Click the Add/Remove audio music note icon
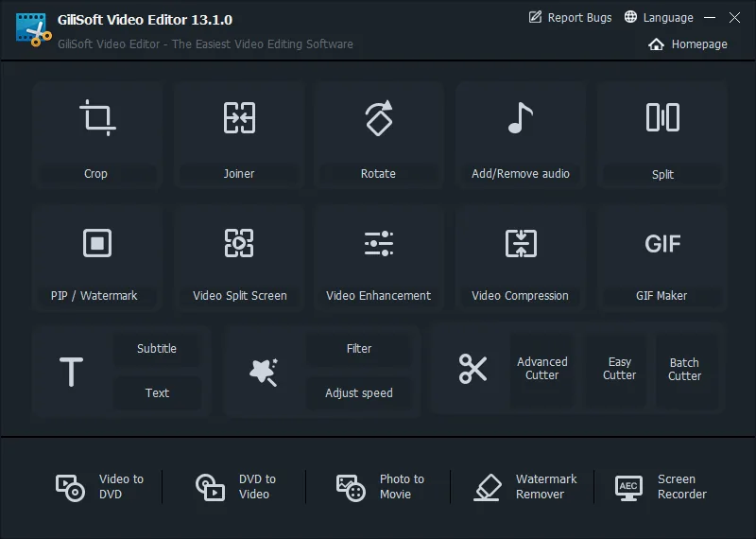756x539 pixels. point(521,118)
